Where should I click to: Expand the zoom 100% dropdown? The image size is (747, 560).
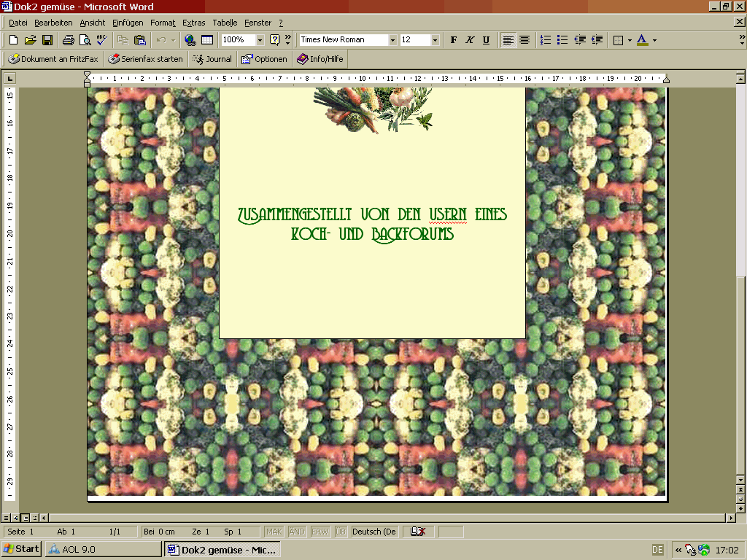click(260, 40)
